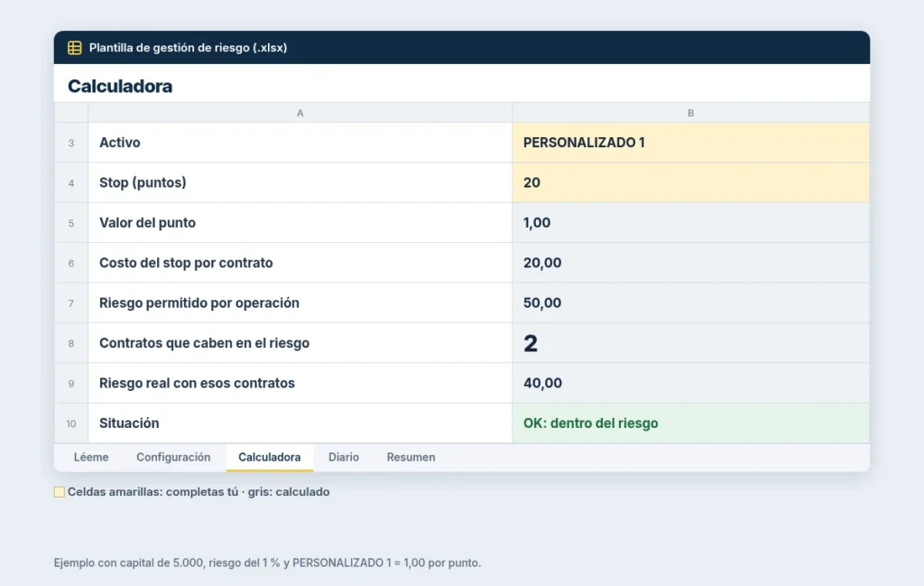The height and width of the screenshot is (586, 924).
Task: Open the Léeme sheet tab
Action: (x=91, y=458)
